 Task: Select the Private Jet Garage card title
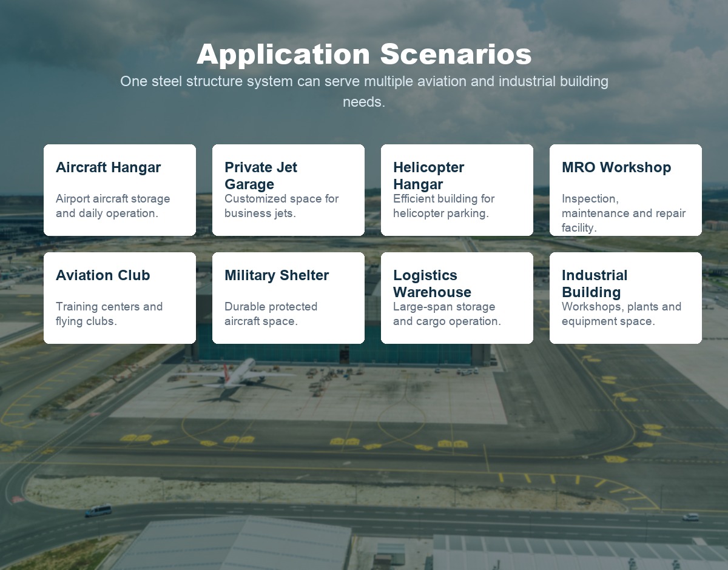pyautogui.click(x=261, y=176)
